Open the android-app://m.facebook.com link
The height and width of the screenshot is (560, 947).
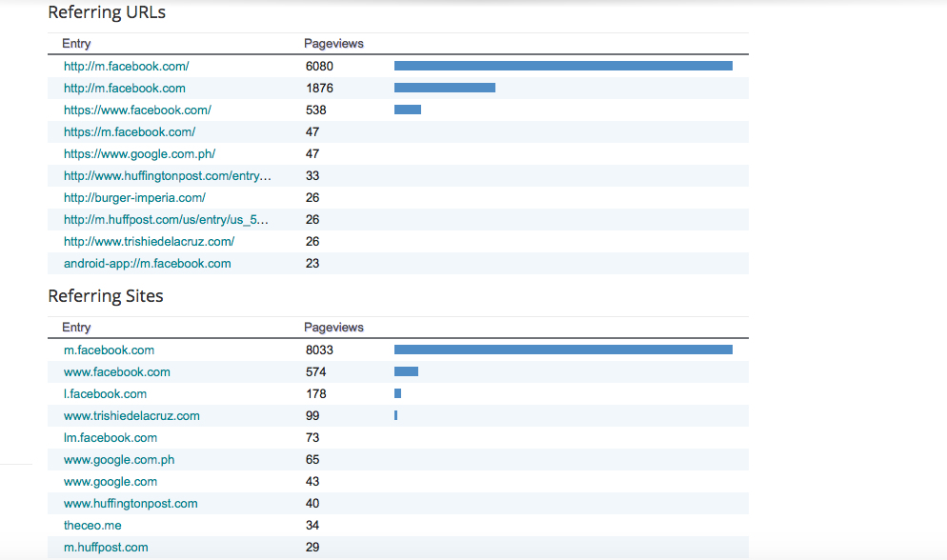coord(148,263)
